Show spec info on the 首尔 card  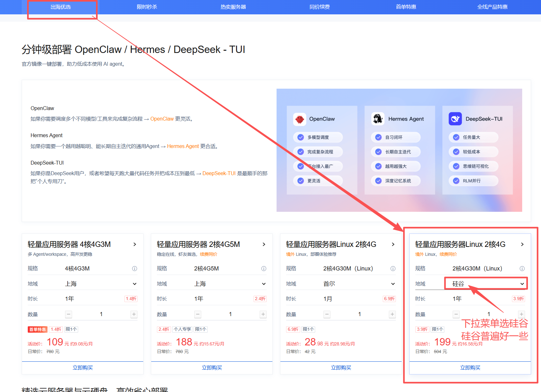point(393,269)
